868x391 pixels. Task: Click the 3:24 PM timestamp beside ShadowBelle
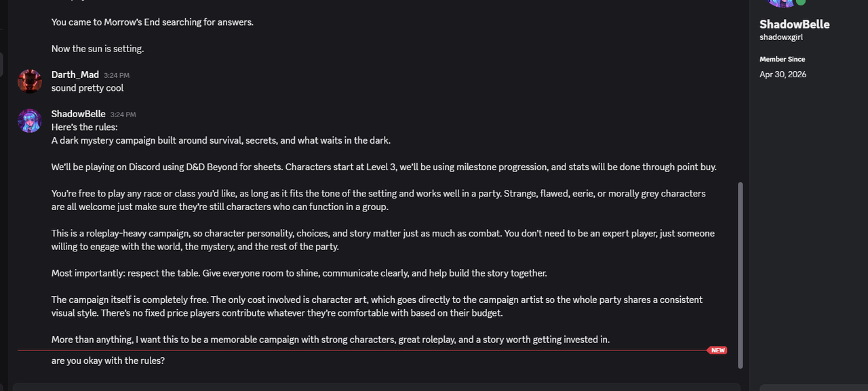click(x=123, y=115)
